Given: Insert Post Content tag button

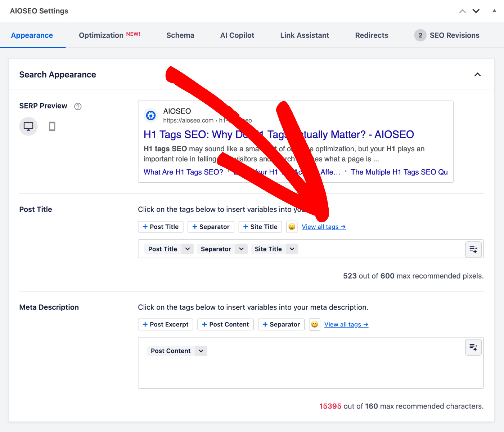Looking at the screenshot, I should tap(225, 325).
